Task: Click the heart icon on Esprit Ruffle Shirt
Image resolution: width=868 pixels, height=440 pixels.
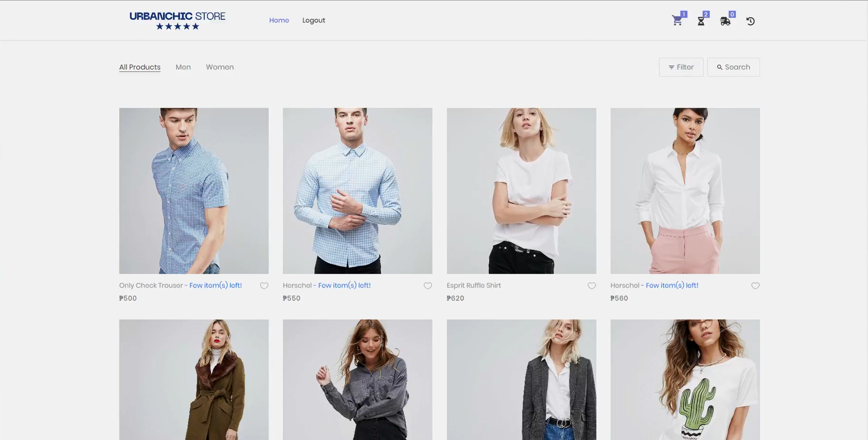Action: coord(591,286)
